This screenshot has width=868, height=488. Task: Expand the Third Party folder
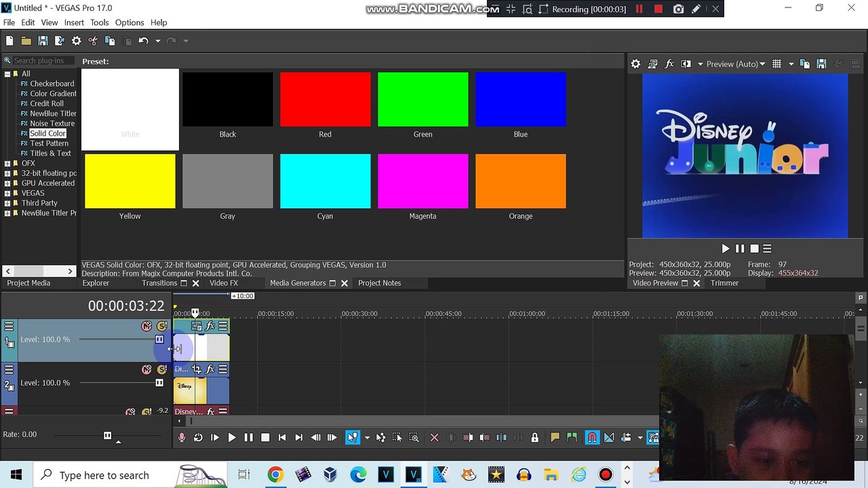pos(7,203)
